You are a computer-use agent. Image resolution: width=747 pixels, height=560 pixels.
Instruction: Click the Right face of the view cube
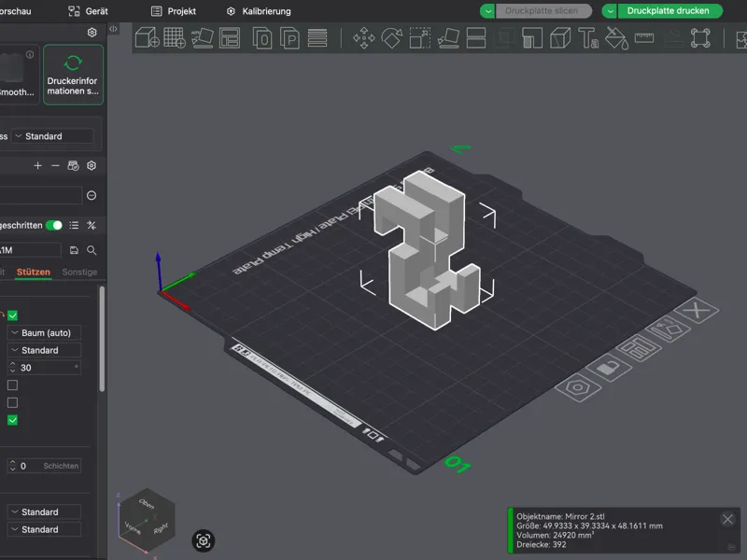[x=161, y=528]
